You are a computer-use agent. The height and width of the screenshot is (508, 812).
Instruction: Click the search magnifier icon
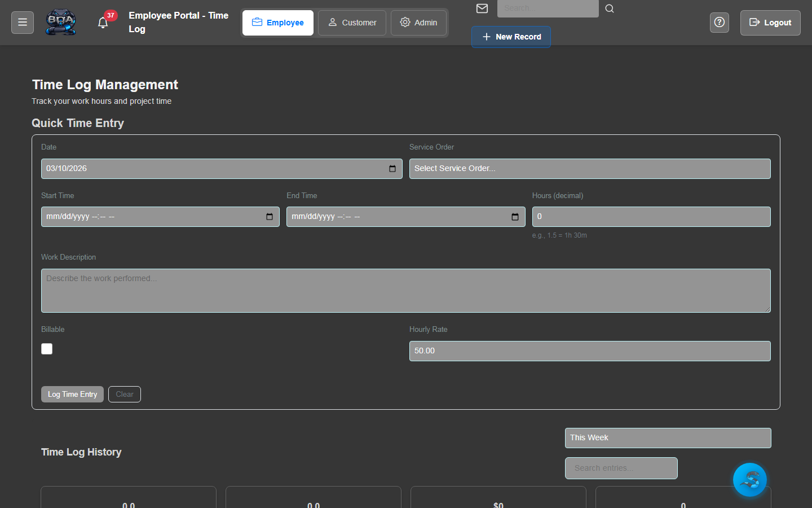pyautogui.click(x=608, y=8)
